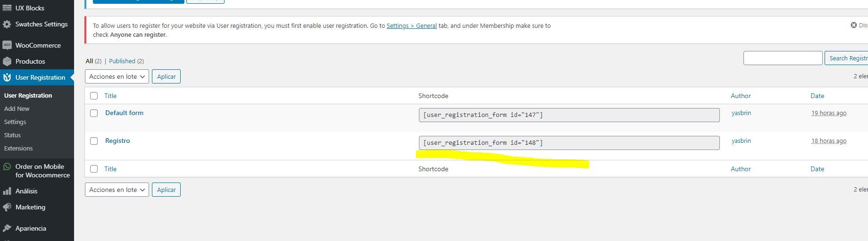The width and height of the screenshot is (868, 241).
Task: Filter by All (2) forms
Action: click(93, 61)
